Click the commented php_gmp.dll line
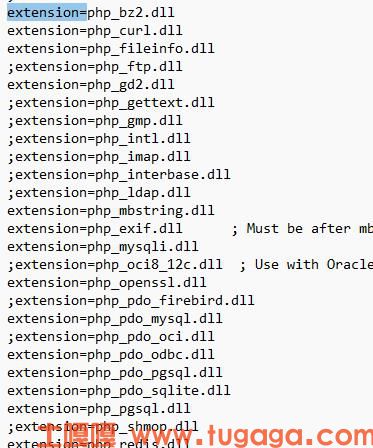This screenshot has height=448, width=373. coord(95,121)
